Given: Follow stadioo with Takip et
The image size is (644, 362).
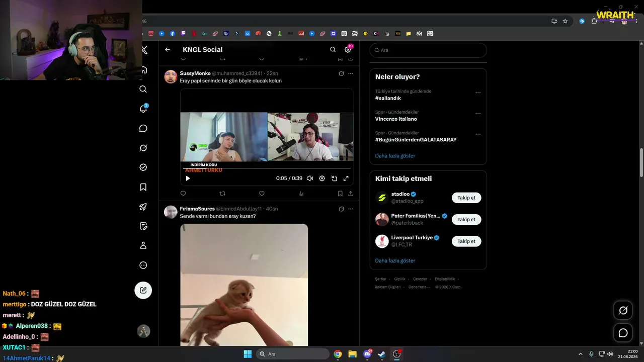Looking at the screenshot, I should pyautogui.click(x=466, y=198).
